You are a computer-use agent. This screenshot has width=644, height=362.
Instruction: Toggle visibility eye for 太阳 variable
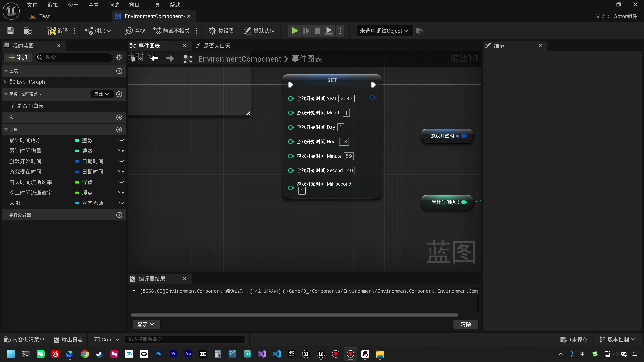[121, 203]
